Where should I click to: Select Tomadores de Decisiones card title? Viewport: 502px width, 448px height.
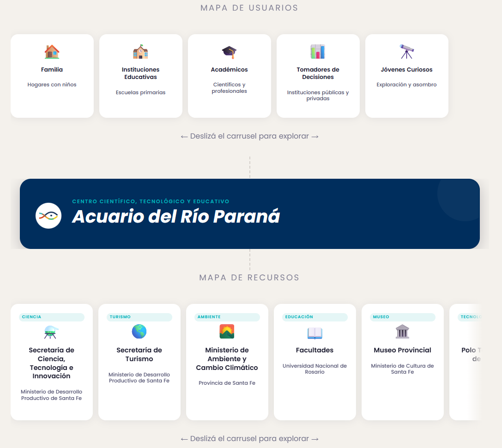click(x=318, y=73)
